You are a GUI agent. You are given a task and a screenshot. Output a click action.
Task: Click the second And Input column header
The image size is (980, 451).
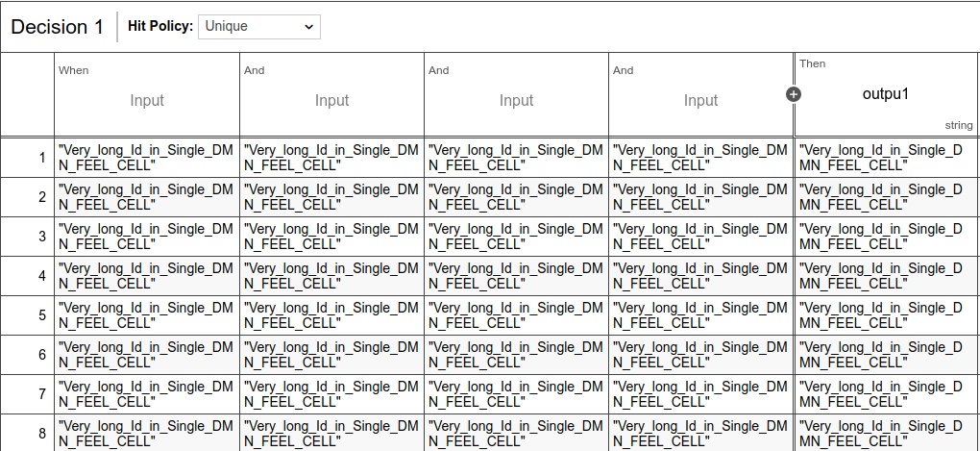[x=516, y=94]
